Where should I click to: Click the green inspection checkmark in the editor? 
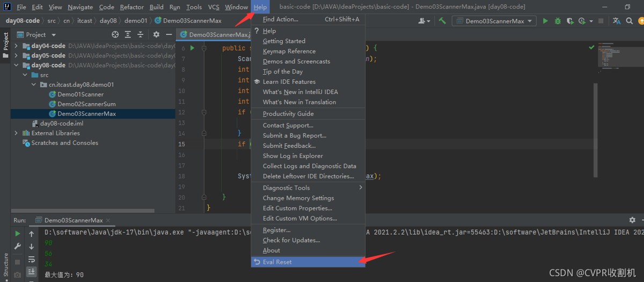[592, 48]
